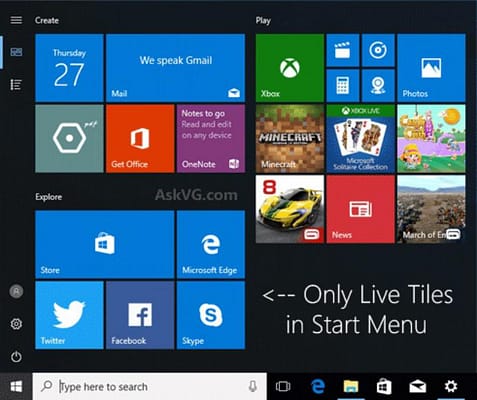Image resolution: width=477 pixels, height=400 pixels.
Task: Open the Calendar tile showing Thursday 27
Action: 69,68
